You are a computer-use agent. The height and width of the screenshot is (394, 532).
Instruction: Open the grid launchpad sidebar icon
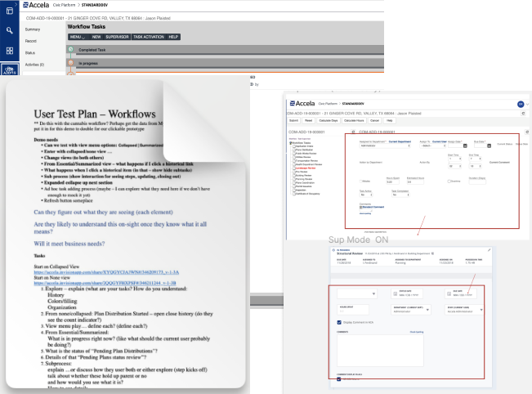9,51
